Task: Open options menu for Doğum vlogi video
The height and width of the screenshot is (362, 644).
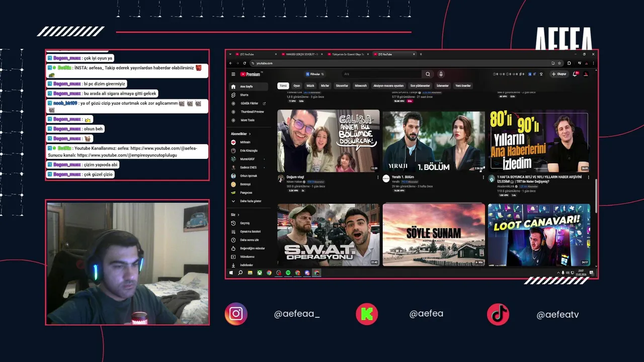Action: coord(378,177)
